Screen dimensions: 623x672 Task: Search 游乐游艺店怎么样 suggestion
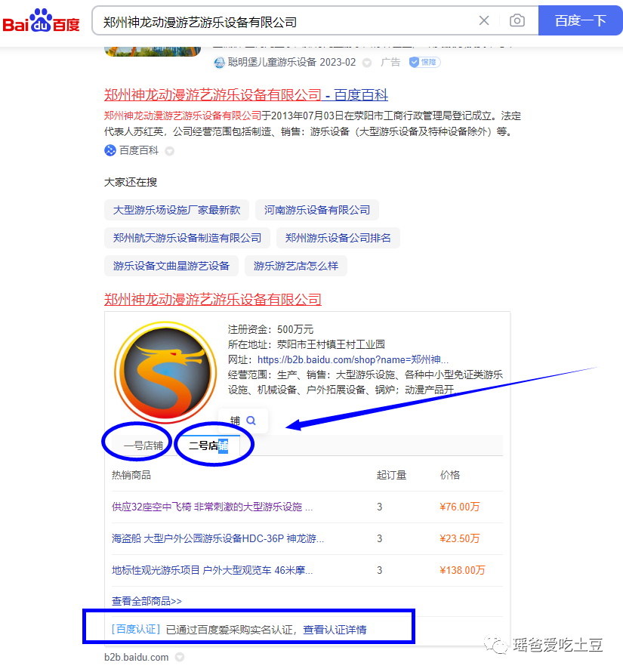(295, 266)
